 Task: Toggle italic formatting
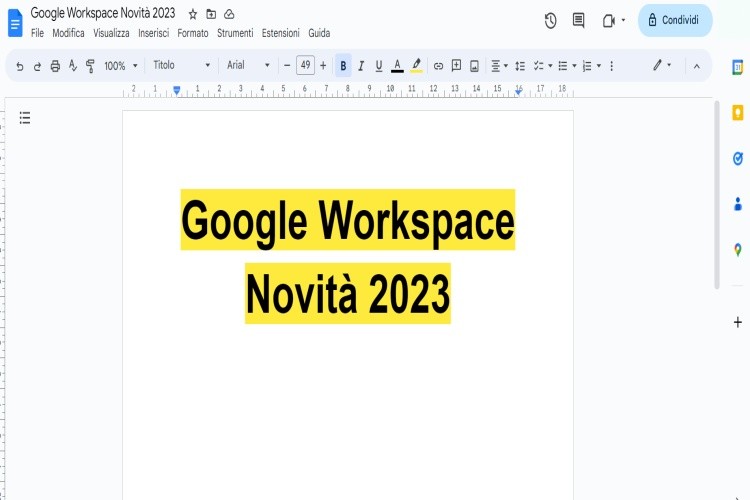361,66
